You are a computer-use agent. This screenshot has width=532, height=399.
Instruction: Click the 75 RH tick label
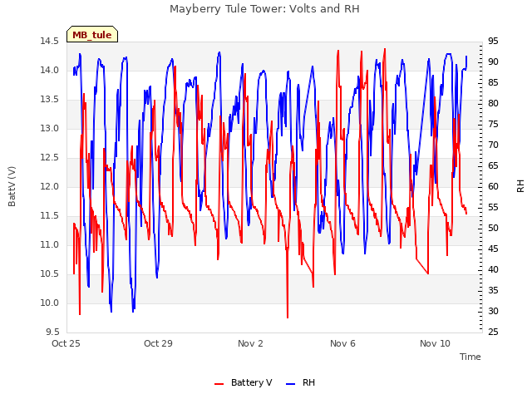click(x=493, y=125)
